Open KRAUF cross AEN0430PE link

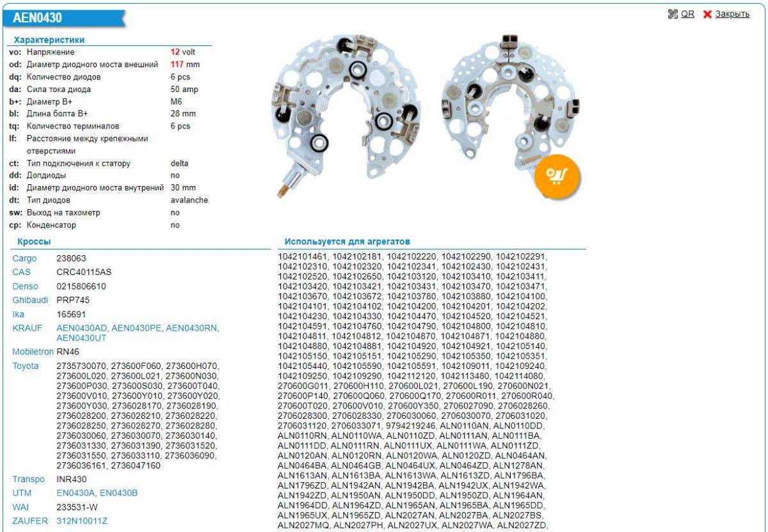[136, 328]
